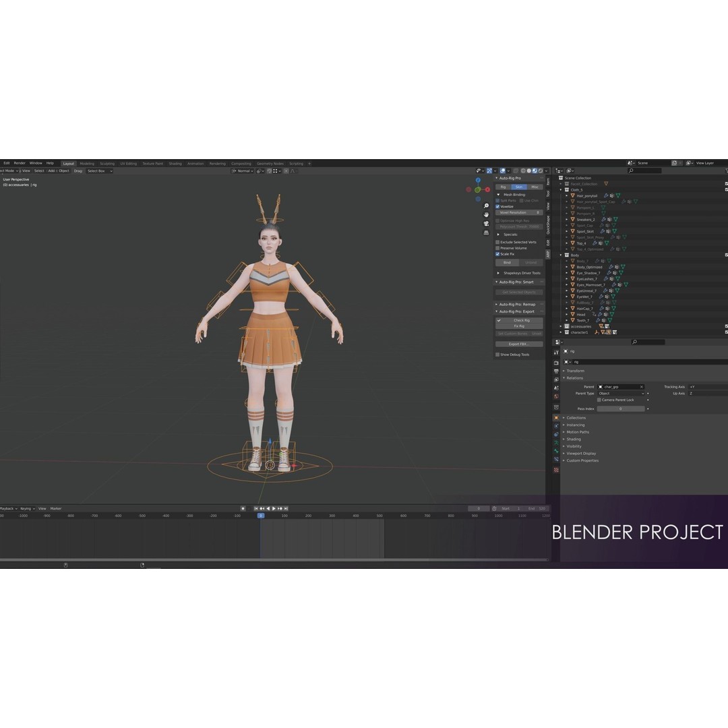728x728 pixels.
Task: Select rendered viewport shading mode
Action: tap(541, 171)
